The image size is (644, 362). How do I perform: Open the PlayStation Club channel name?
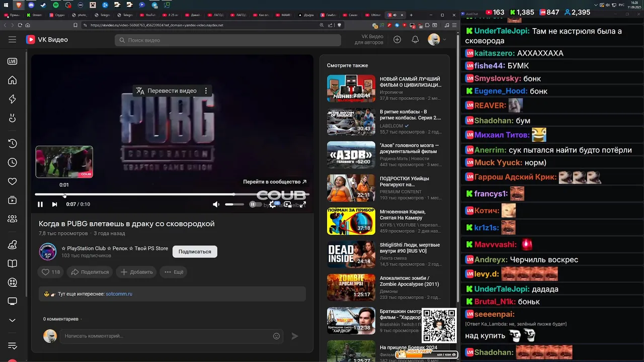click(115, 248)
